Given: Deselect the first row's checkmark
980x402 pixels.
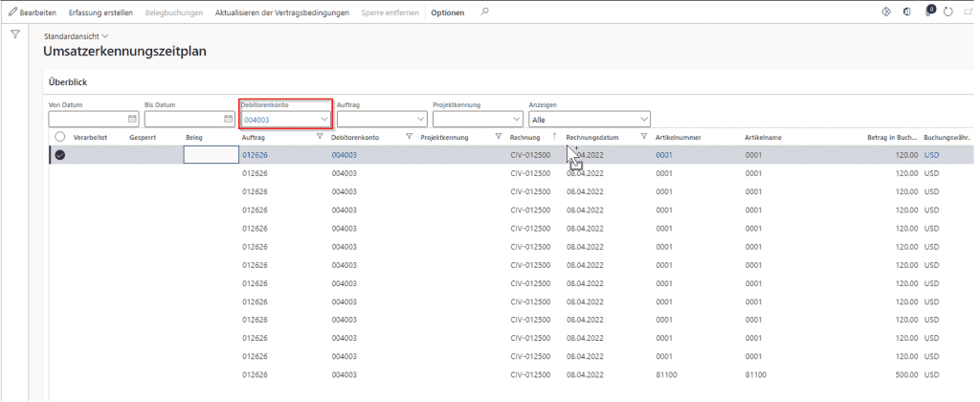Looking at the screenshot, I should click(x=60, y=155).
